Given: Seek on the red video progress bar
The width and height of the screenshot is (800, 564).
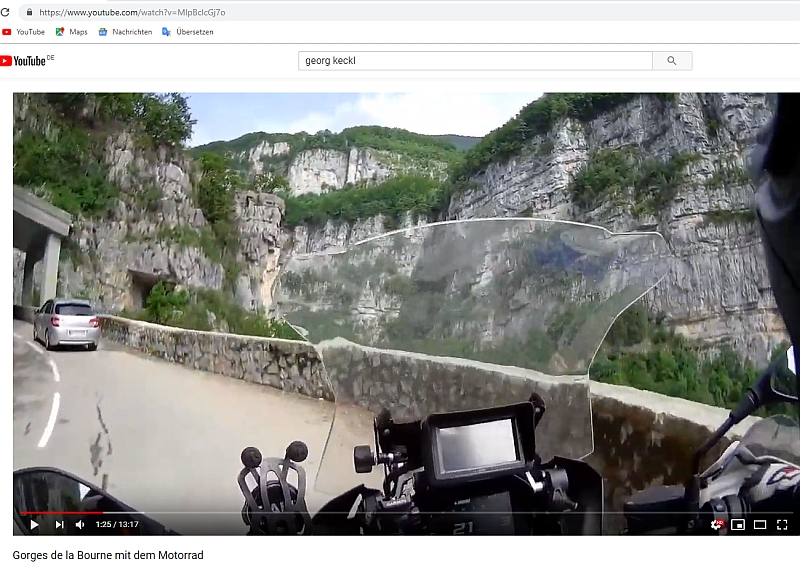Looking at the screenshot, I should point(60,512).
